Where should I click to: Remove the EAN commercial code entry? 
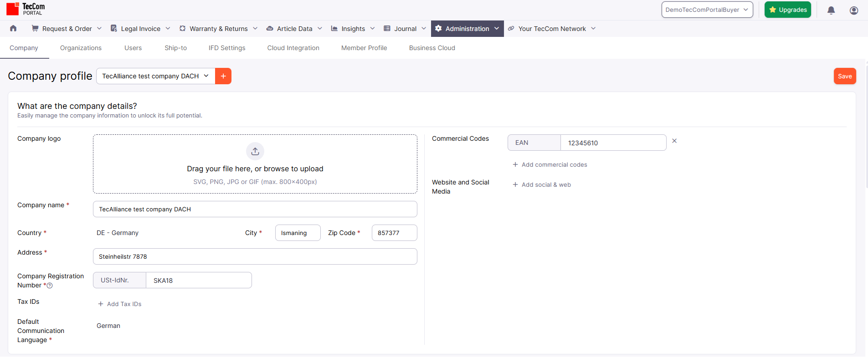[x=674, y=141]
